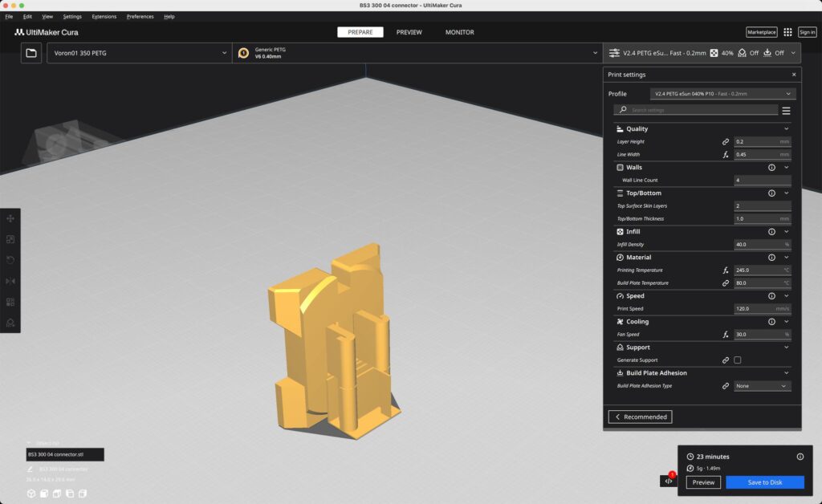Switch to front view cube icon
822x504 pixels.
click(x=44, y=494)
